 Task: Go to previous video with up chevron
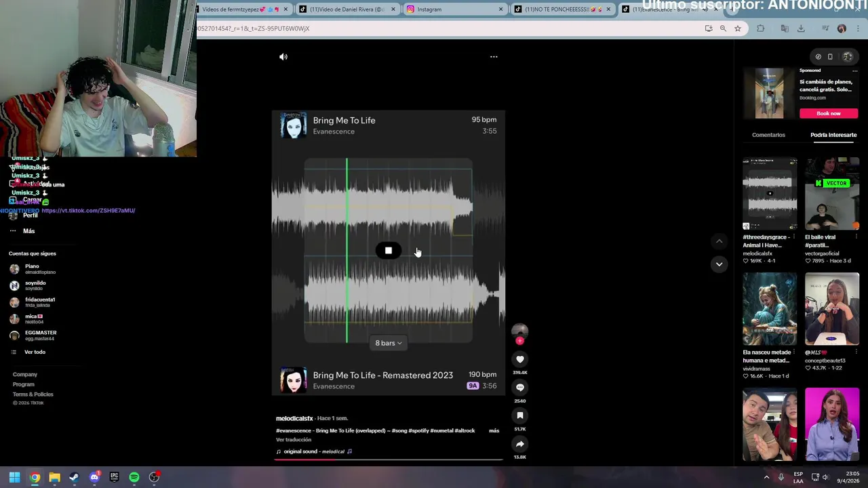tap(719, 241)
